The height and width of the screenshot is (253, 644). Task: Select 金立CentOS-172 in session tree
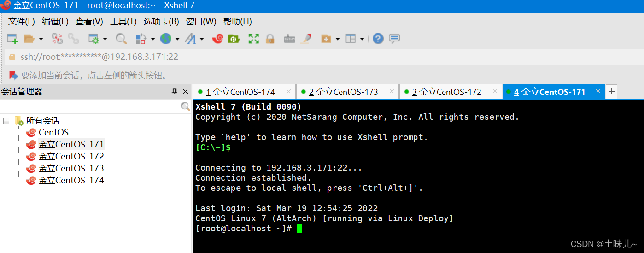click(65, 156)
